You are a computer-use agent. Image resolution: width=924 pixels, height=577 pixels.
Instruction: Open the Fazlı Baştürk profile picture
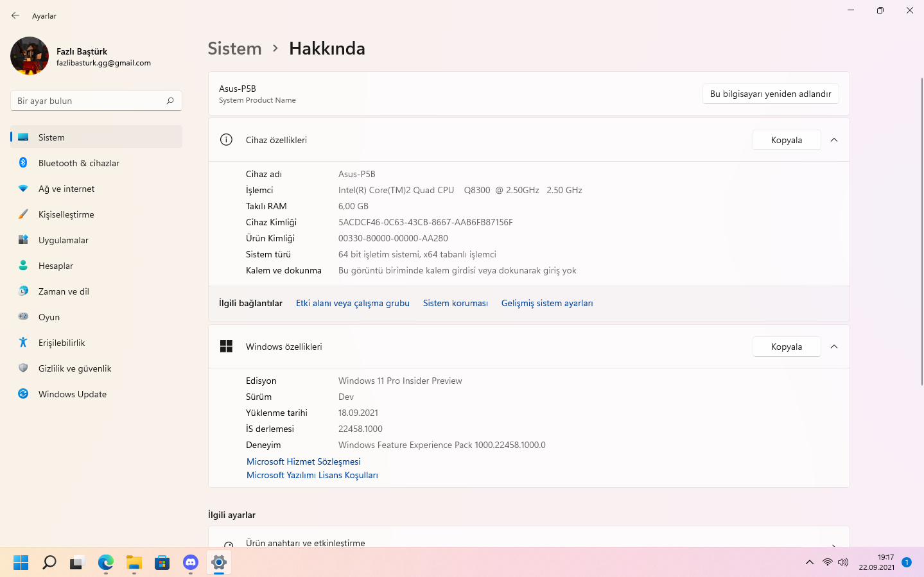[30, 56]
